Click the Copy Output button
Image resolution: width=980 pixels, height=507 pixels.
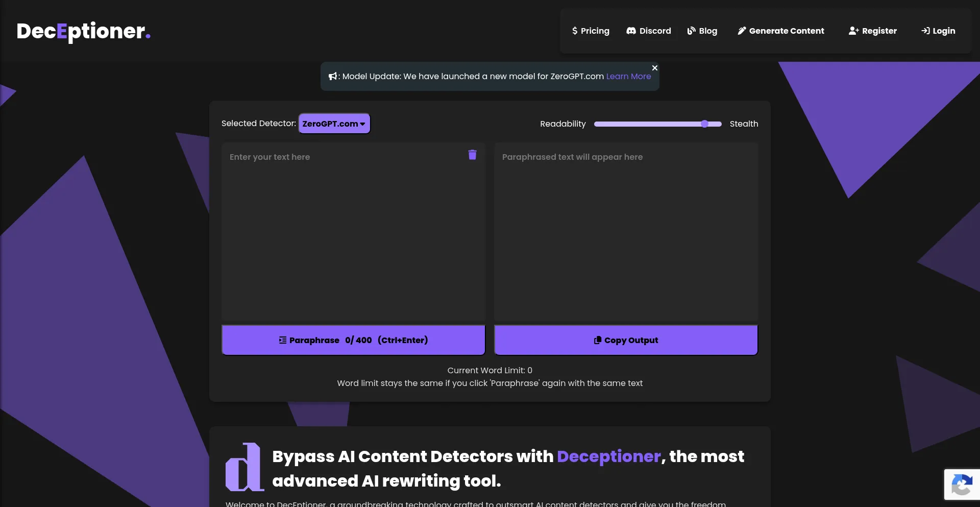point(626,340)
